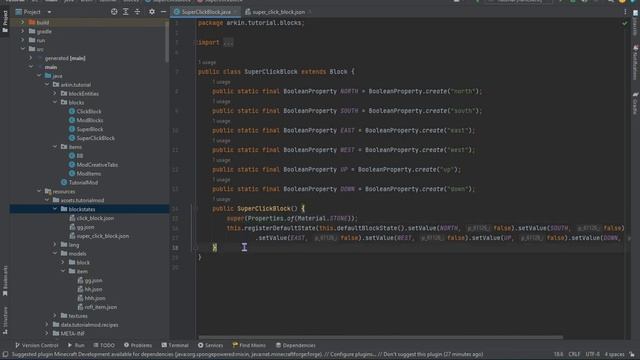640x360 pixels.
Task: Click the suggested plugin status bar message
Action: [247, 355]
